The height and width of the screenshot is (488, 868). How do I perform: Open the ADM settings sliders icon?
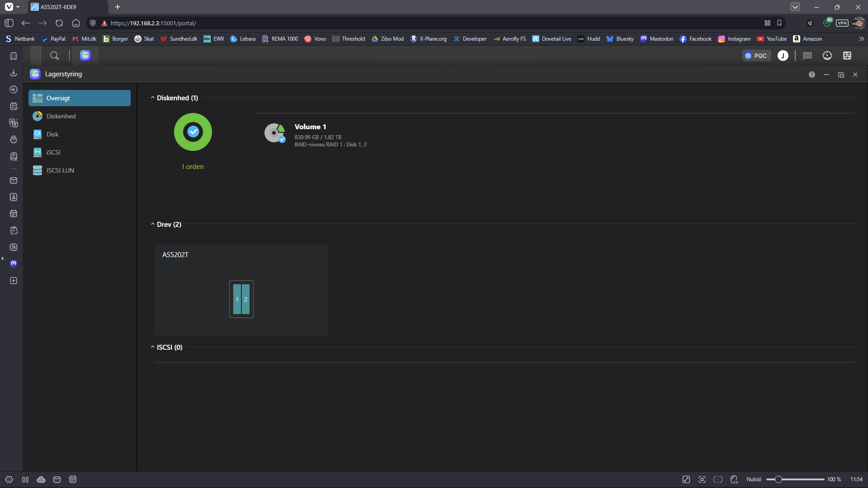tap(847, 56)
